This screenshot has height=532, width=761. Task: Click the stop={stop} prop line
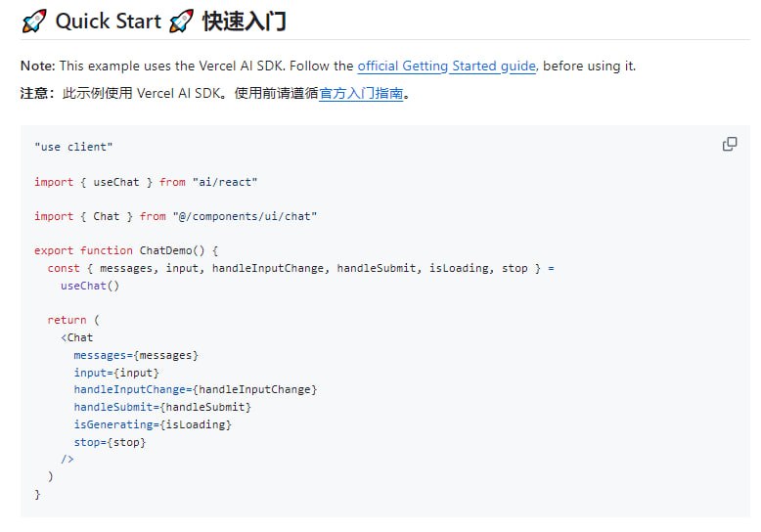tap(110, 442)
